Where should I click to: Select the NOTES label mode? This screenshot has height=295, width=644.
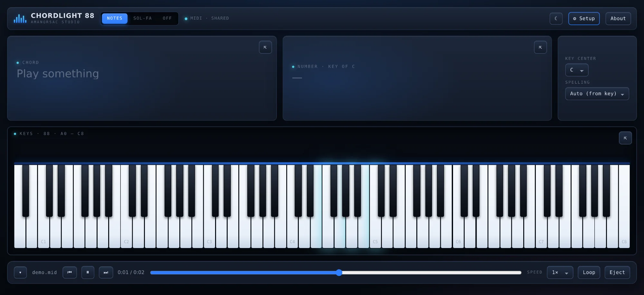coord(115,18)
